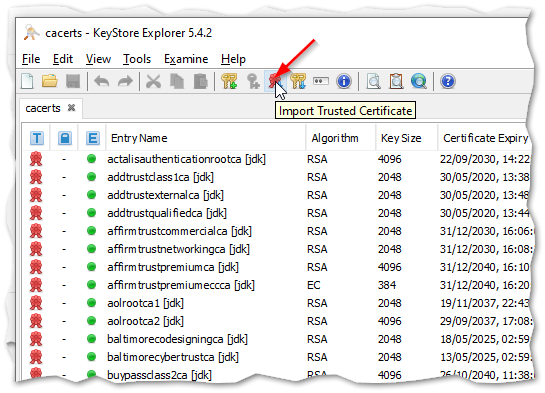Click 4096 key size of affirmtrustpremiumca row
The image size is (545, 393).
(390, 267)
